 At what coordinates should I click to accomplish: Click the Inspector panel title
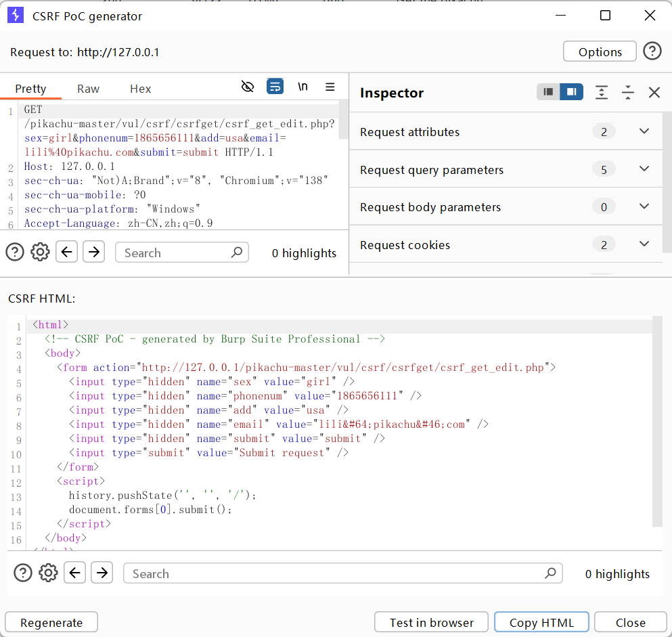point(392,93)
